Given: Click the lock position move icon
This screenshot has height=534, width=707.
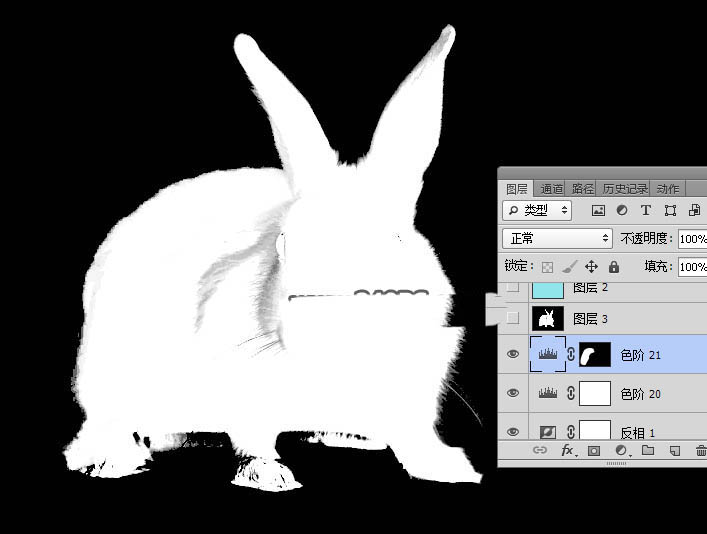Looking at the screenshot, I should (591, 267).
